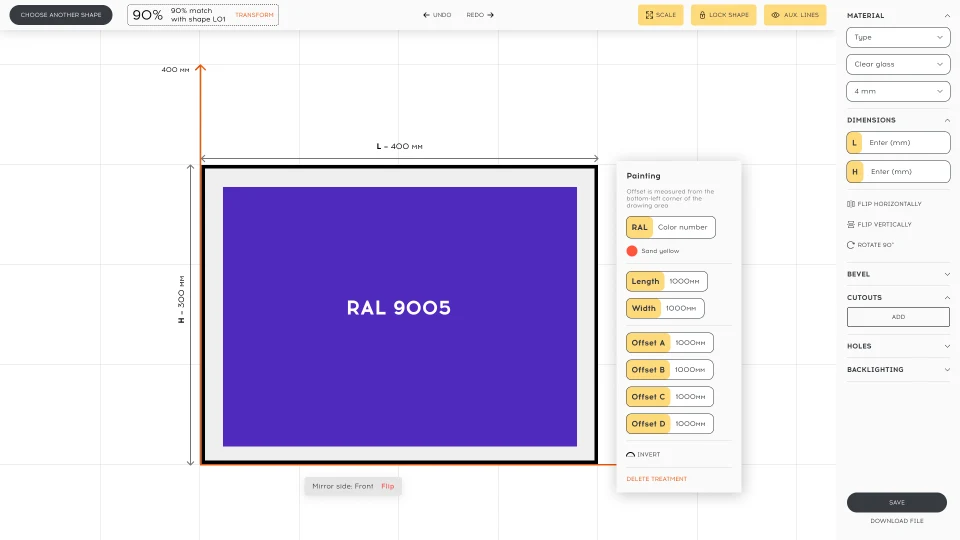Viewport: 960px width, 540px height.
Task: Click the Transform link beside the shape match
Action: (x=254, y=15)
